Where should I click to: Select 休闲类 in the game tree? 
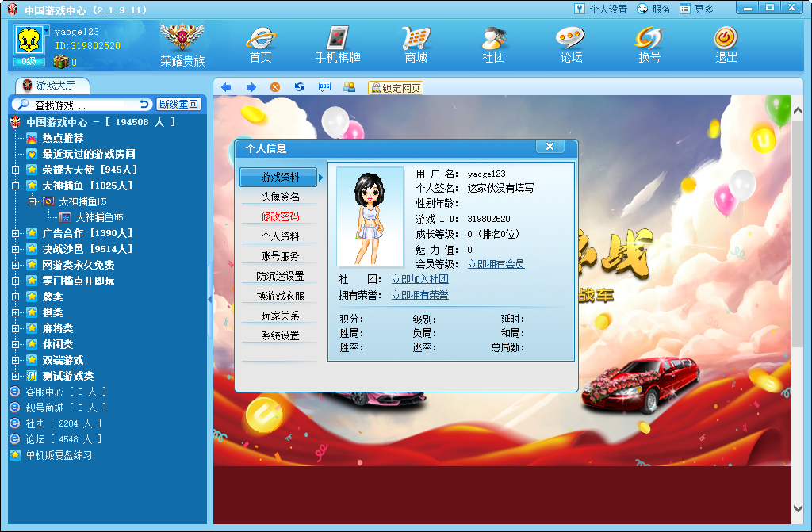click(57, 344)
